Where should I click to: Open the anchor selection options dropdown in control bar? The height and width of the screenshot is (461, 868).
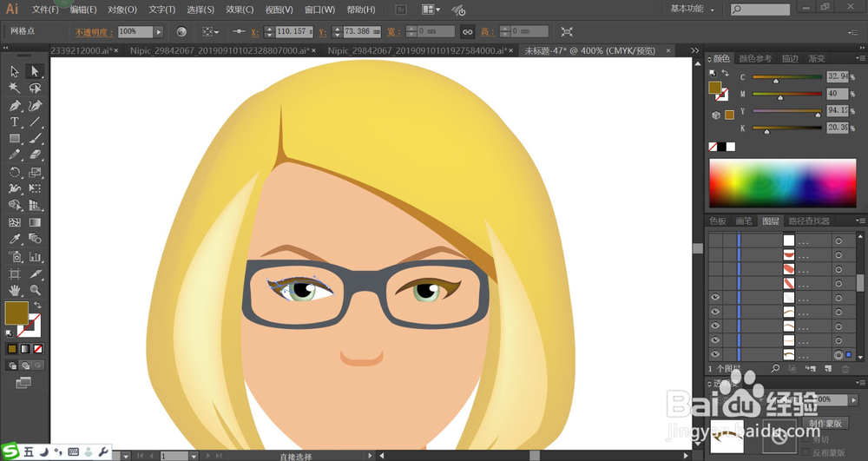tap(210, 32)
